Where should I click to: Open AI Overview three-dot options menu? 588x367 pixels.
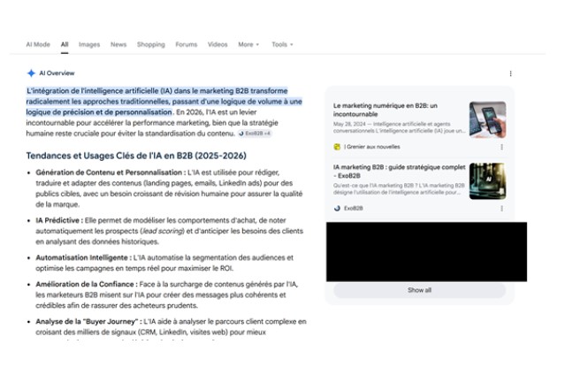click(x=510, y=73)
